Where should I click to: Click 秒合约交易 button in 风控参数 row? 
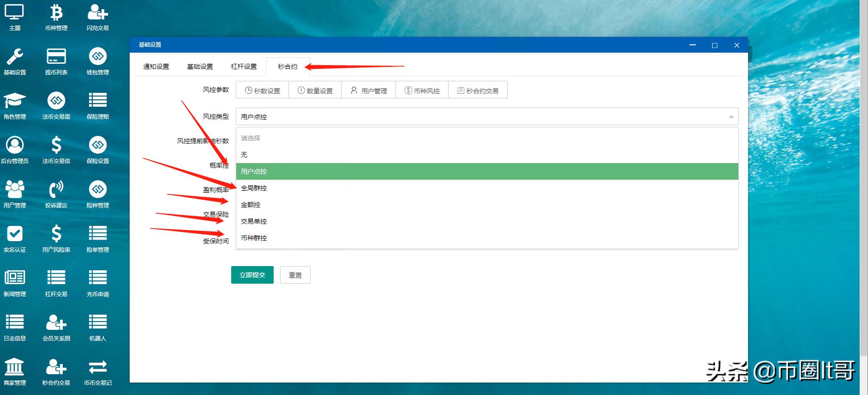click(x=478, y=90)
